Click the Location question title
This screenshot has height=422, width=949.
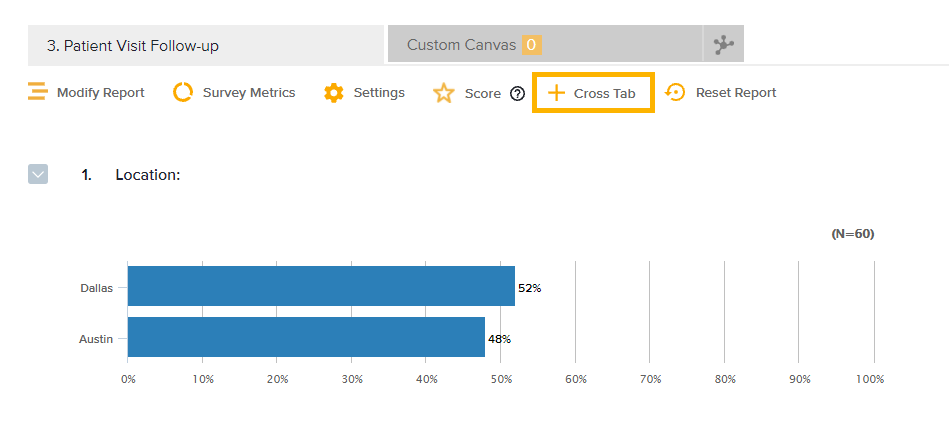pyautogui.click(x=147, y=175)
